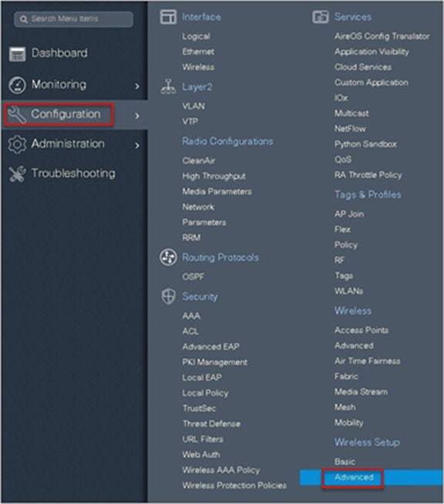Expand the Monitoring submenu chevron
The width and height of the screenshot is (444, 504).
pos(137,86)
